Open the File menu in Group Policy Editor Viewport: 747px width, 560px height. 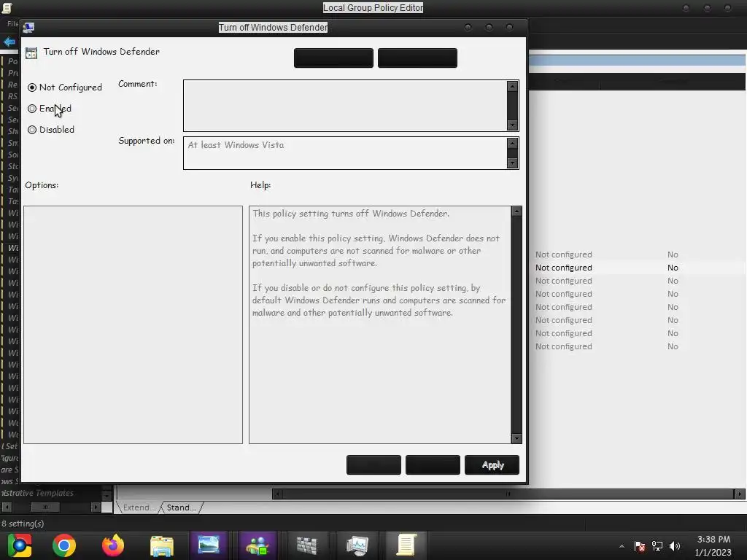[x=12, y=24]
